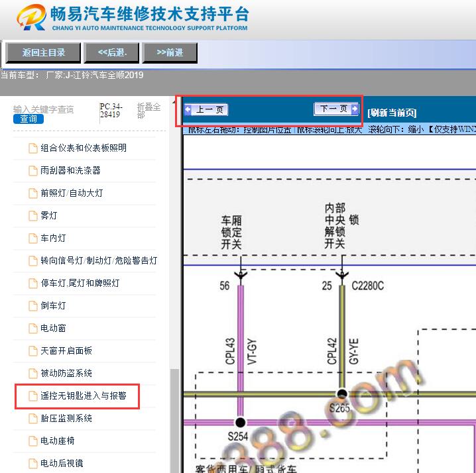The image size is (476, 473).
Task: Click the S265 splice node
Action: 342,394
